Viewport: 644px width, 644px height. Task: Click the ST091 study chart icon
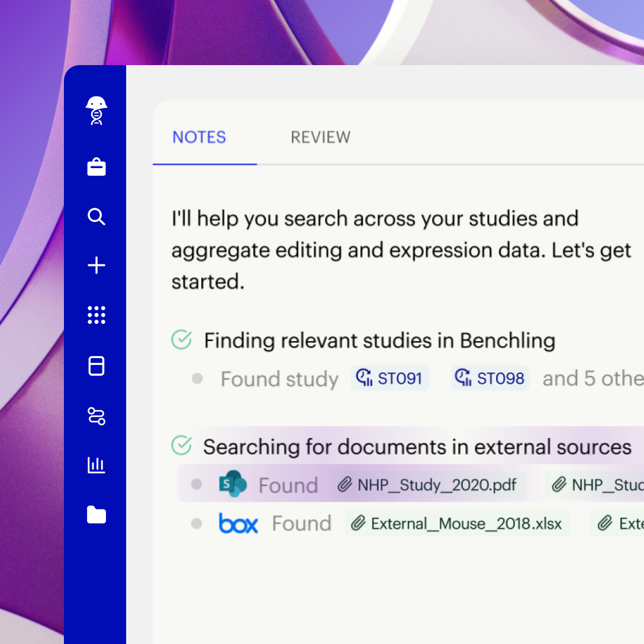coord(364,378)
